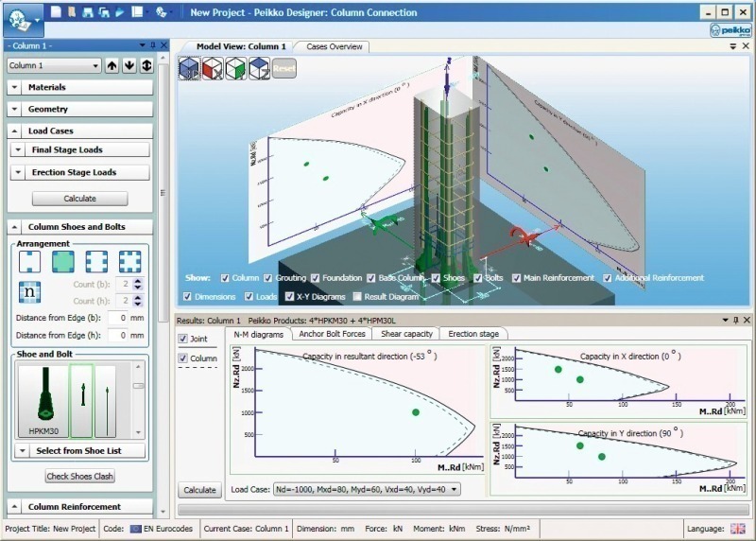Viewport: 756px width, 541px height.
Task: Toggle the Foundation checkbox
Action: (x=316, y=278)
